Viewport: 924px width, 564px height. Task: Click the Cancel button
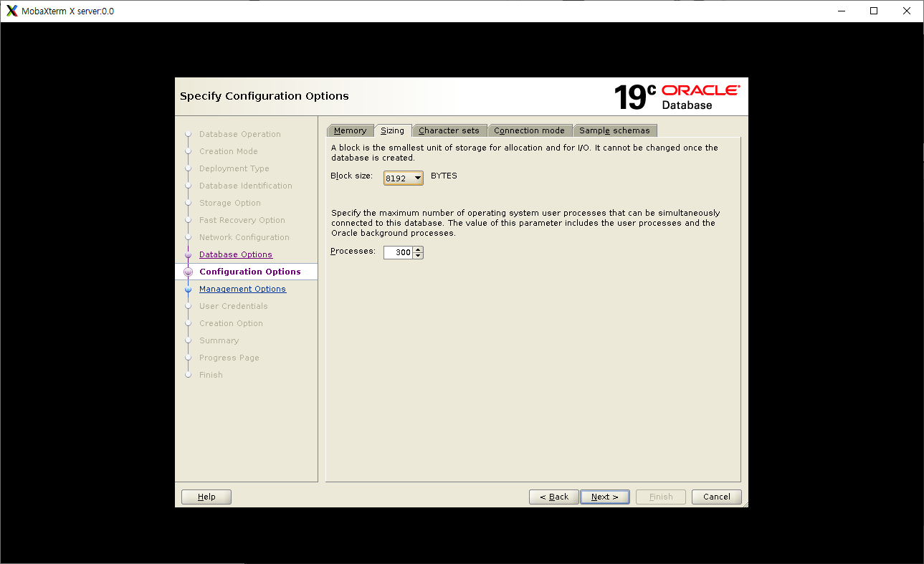click(717, 497)
